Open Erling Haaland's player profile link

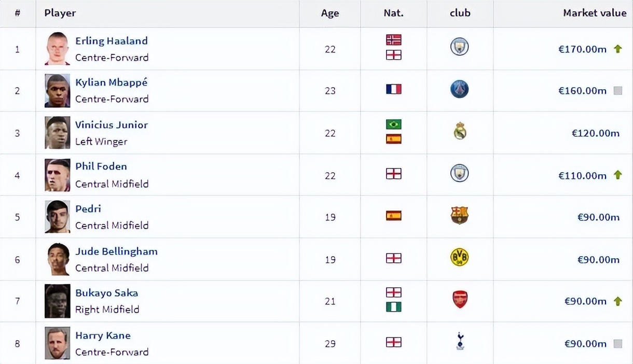pyautogui.click(x=112, y=41)
